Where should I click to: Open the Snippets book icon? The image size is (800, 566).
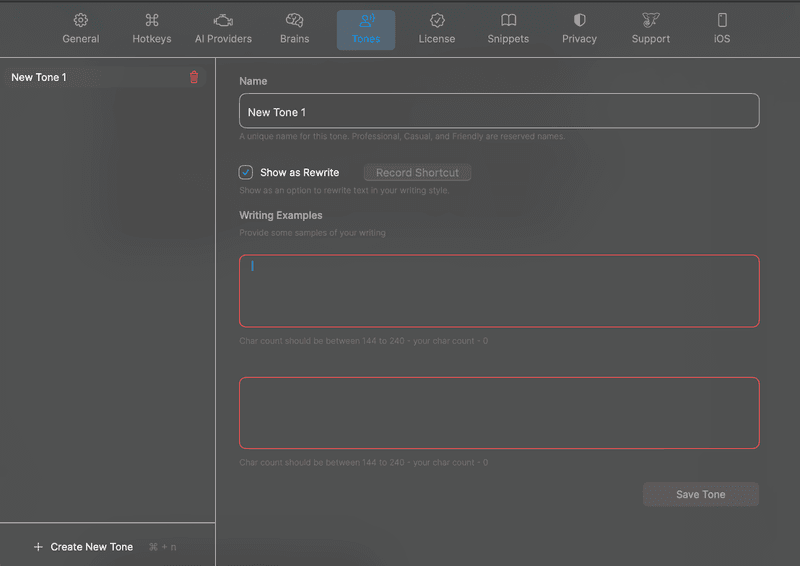(x=508, y=20)
